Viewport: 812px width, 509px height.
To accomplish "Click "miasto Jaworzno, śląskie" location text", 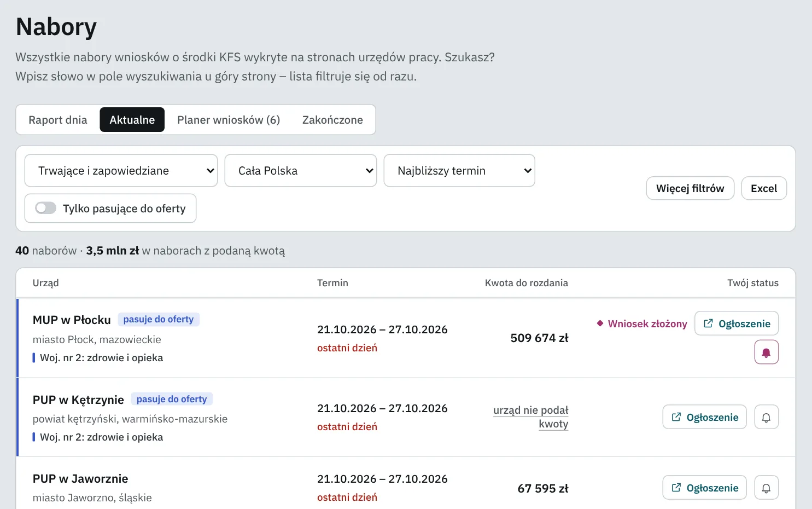I will point(92,498).
